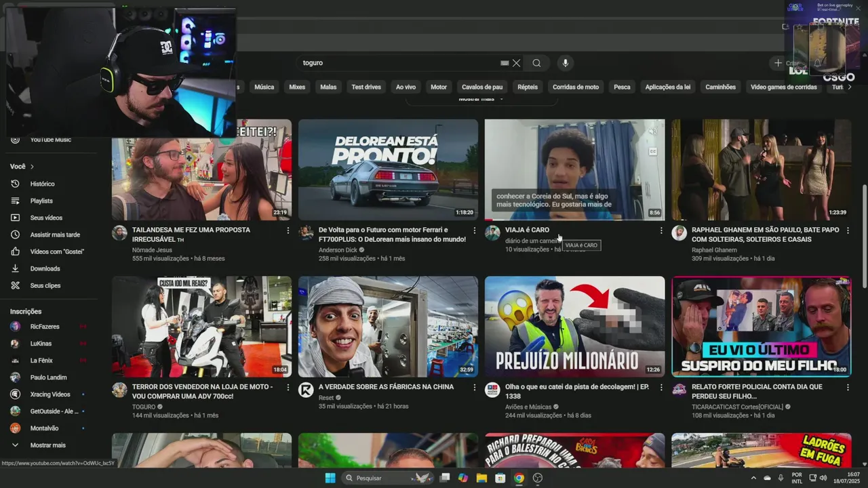Select the Répteis filter chip

[x=528, y=87]
